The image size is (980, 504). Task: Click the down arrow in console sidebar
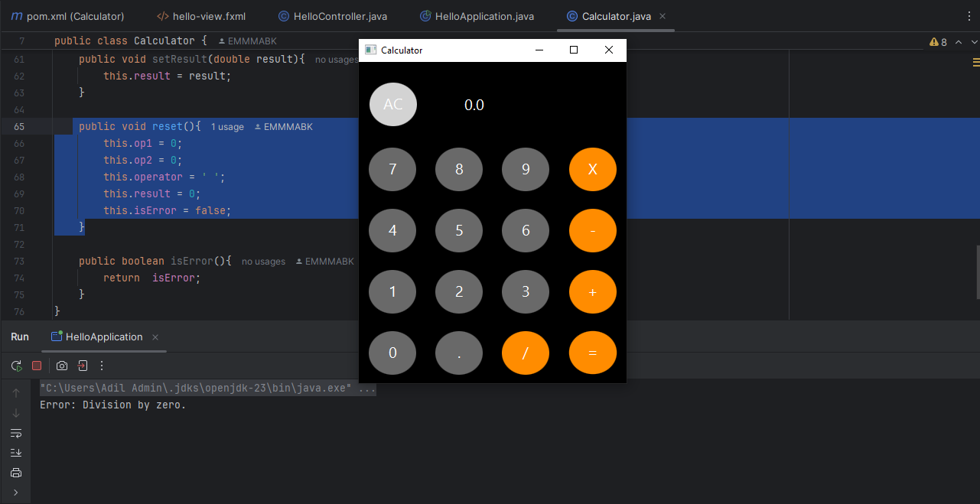coord(16,413)
